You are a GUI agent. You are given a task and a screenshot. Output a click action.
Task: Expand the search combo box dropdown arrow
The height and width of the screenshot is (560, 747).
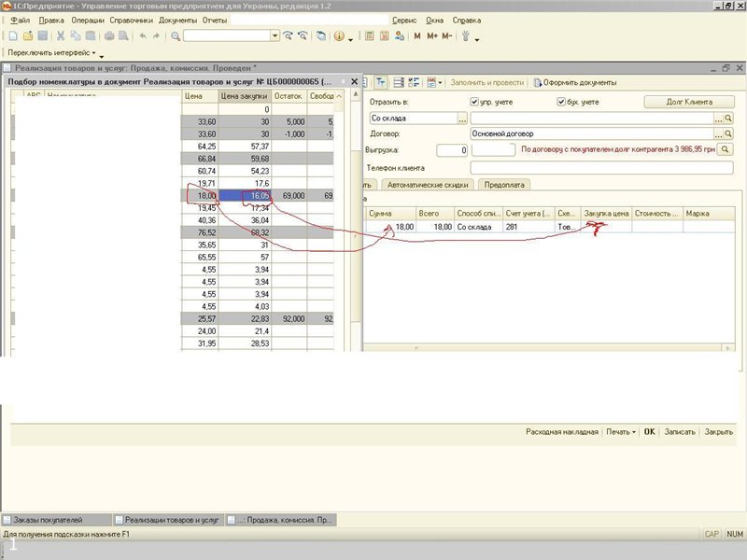[x=275, y=36]
